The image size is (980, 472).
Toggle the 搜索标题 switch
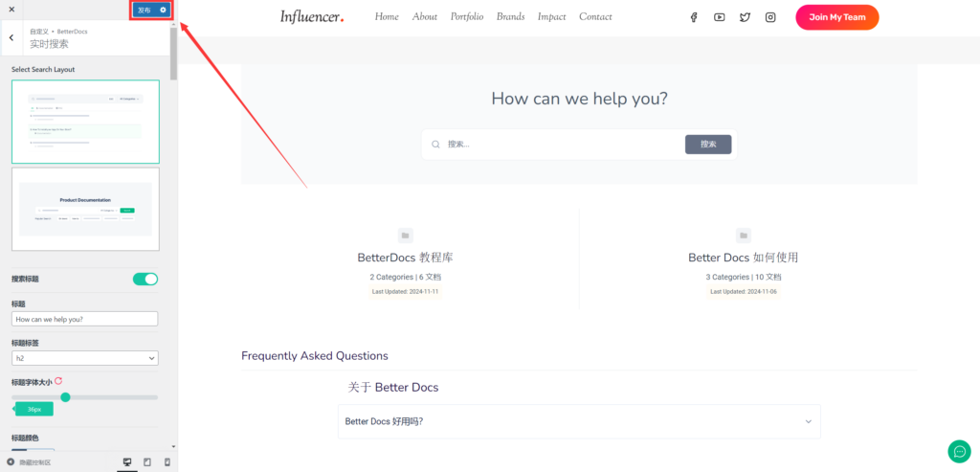[145, 279]
